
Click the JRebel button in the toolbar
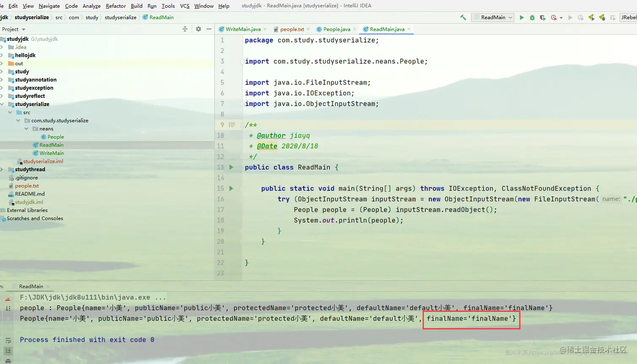[x=629, y=17]
